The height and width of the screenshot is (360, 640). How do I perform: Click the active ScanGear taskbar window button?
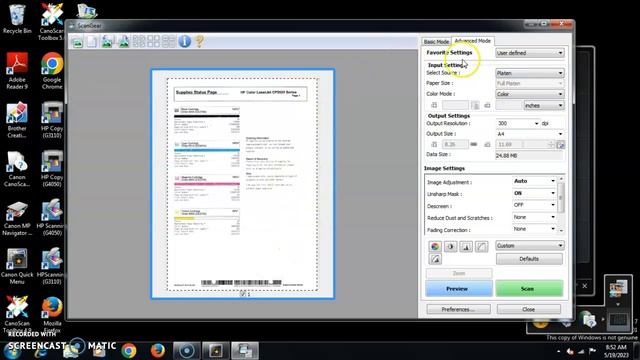pyautogui.click(x=245, y=351)
